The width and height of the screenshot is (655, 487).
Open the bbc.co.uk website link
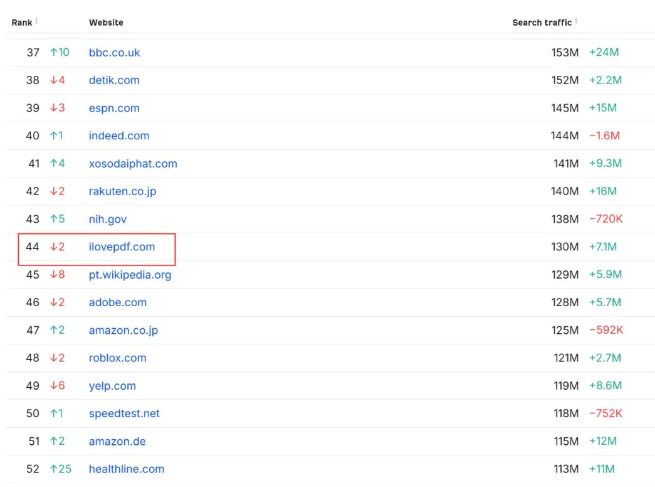(x=114, y=53)
